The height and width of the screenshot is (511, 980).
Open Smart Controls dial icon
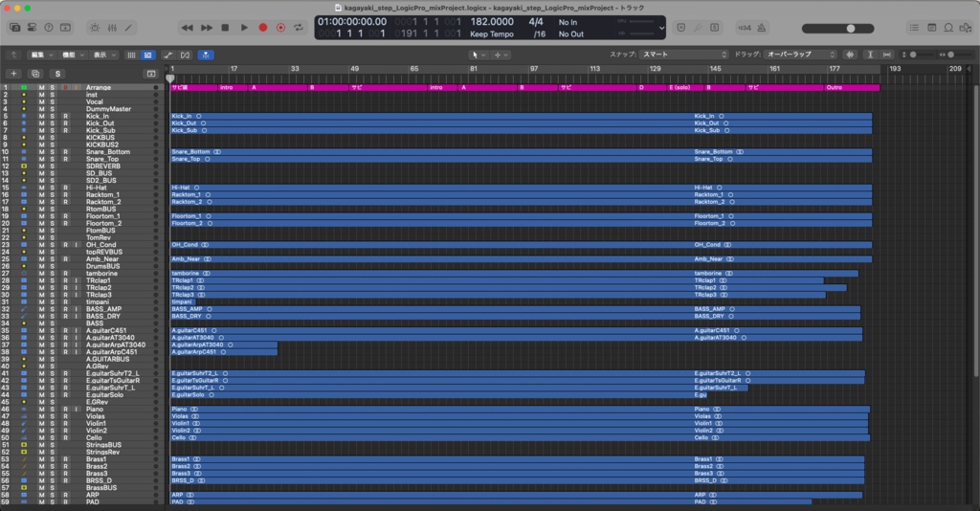tap(95, 28)
